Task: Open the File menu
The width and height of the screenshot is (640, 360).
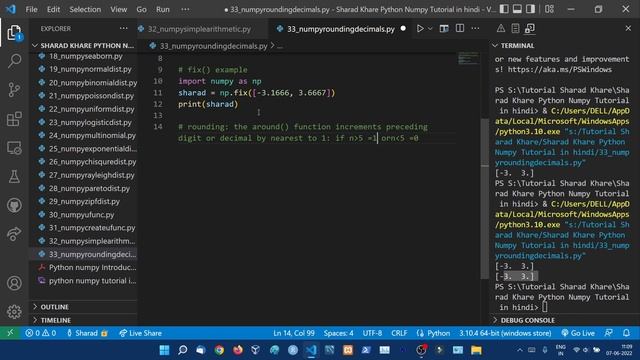Action: [31, 9]
